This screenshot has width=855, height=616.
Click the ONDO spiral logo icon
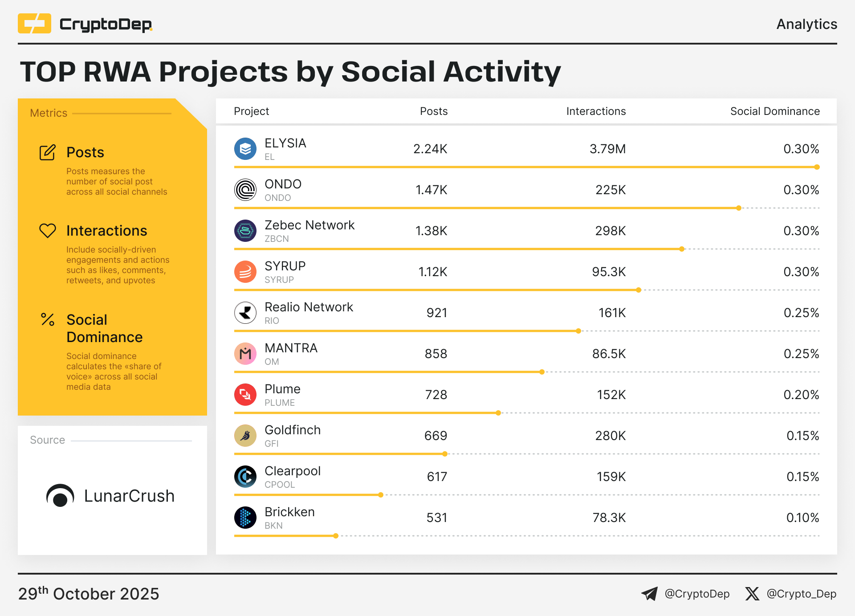click(x=245, y=190)
